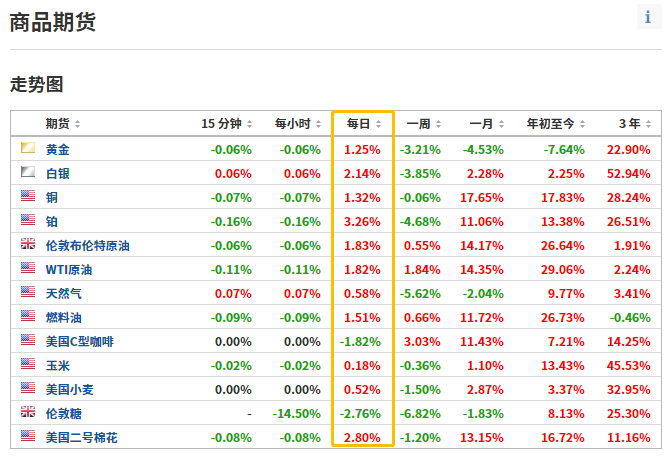Screen dimensions: 672x459
Task: Click the US flag icon beside 铜
Action: pos(28,197)
